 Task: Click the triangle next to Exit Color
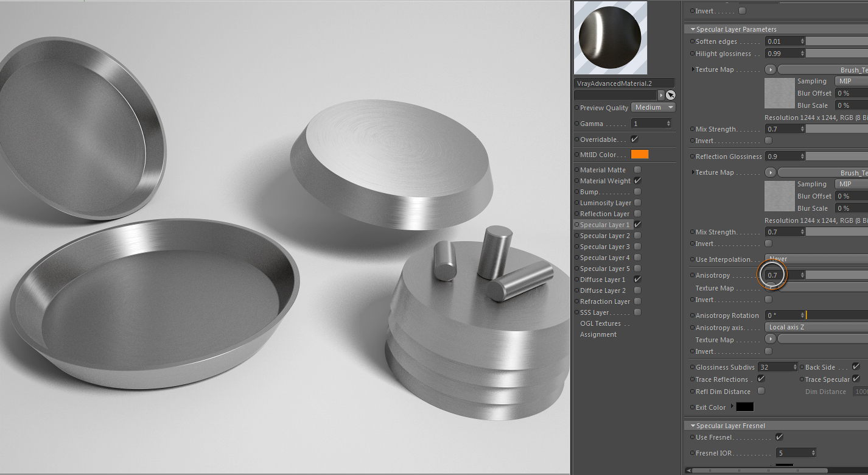[732, 406]
